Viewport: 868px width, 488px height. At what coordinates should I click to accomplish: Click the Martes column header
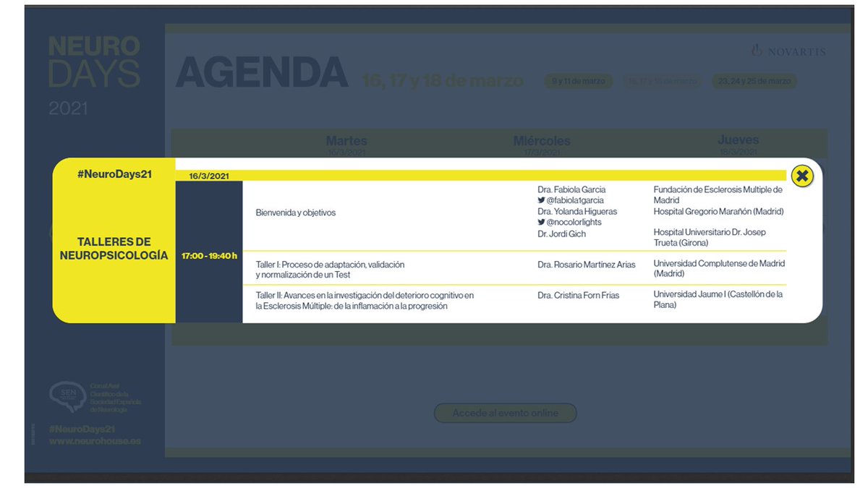click(x=346, y=141)
